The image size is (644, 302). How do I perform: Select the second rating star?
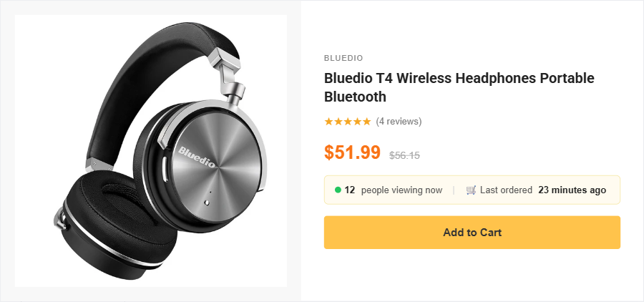(338, 122)
